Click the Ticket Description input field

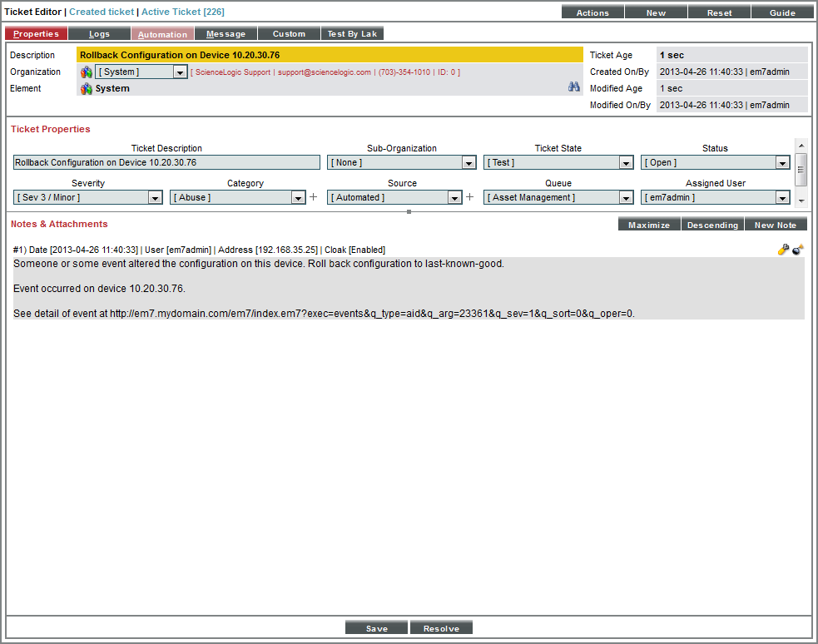coord(166,163)
